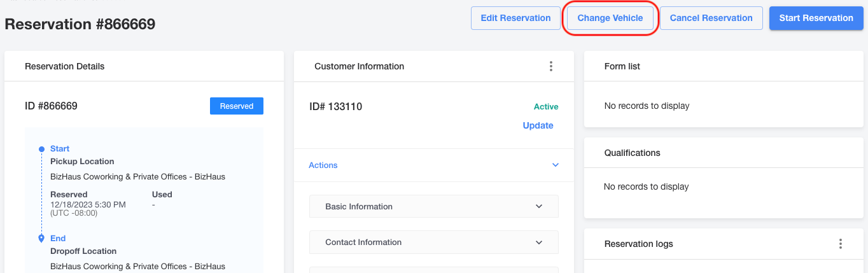
Task: Open Customer Information three-dot menu
Action: (551, 66)
